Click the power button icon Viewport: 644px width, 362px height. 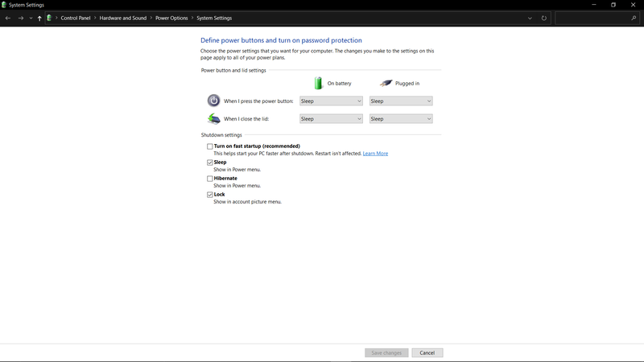point(213,101)
